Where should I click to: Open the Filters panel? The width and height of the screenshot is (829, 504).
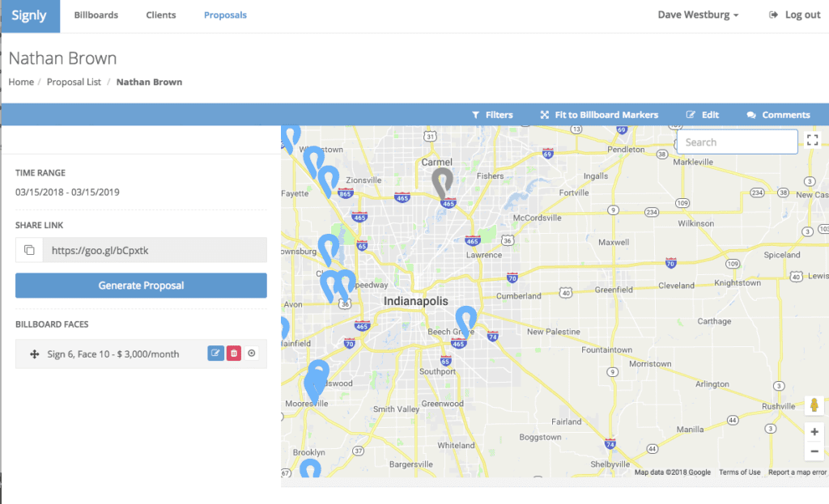[x=492, y=115]
